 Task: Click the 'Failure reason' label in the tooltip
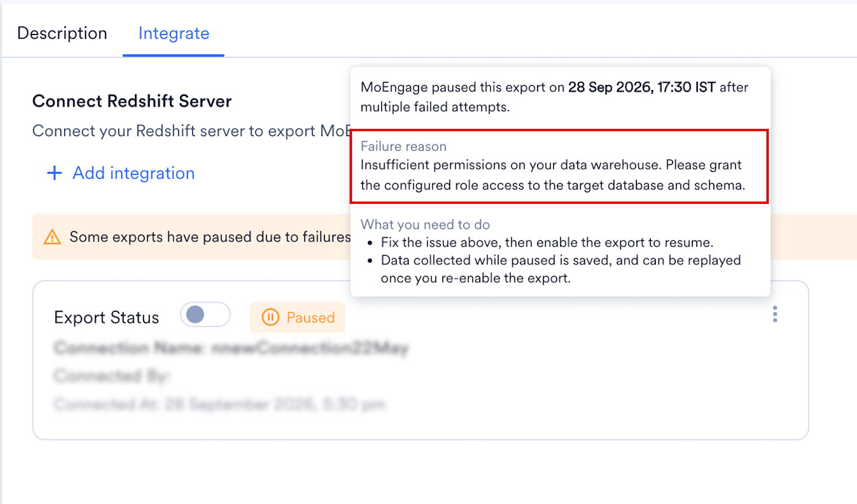(x=403, y=147)
